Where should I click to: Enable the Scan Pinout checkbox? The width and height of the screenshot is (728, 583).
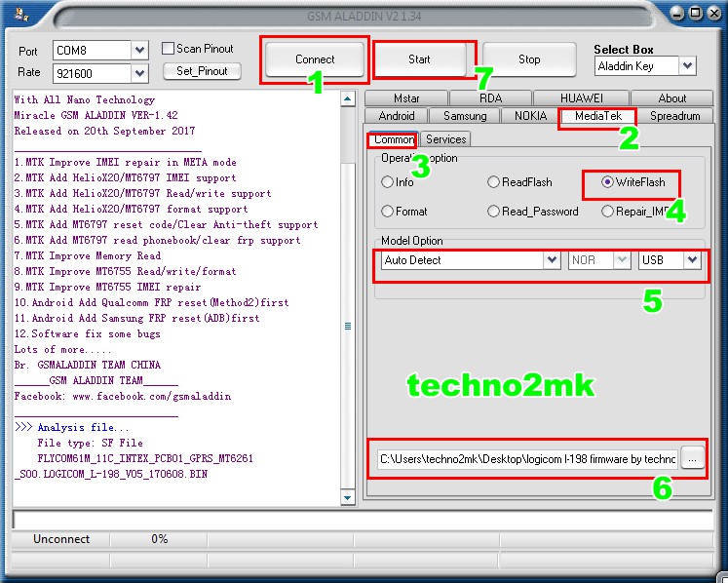169,49
